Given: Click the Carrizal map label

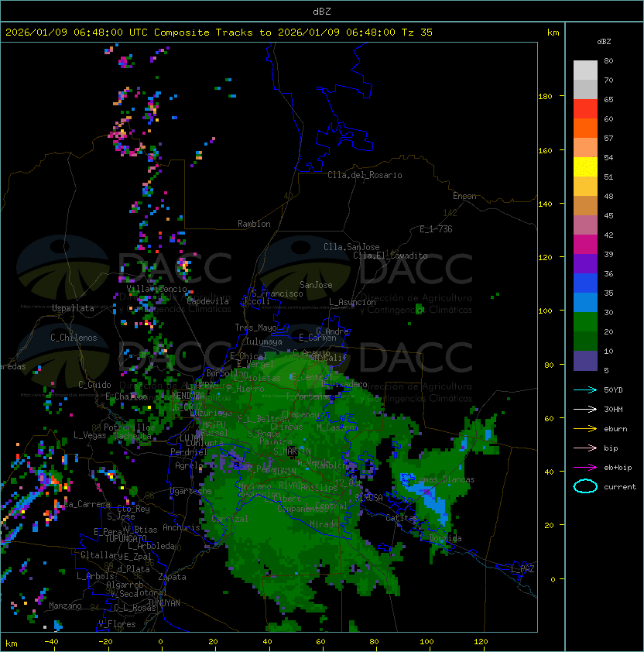Looking at the screenshot, I should [230, 519].
